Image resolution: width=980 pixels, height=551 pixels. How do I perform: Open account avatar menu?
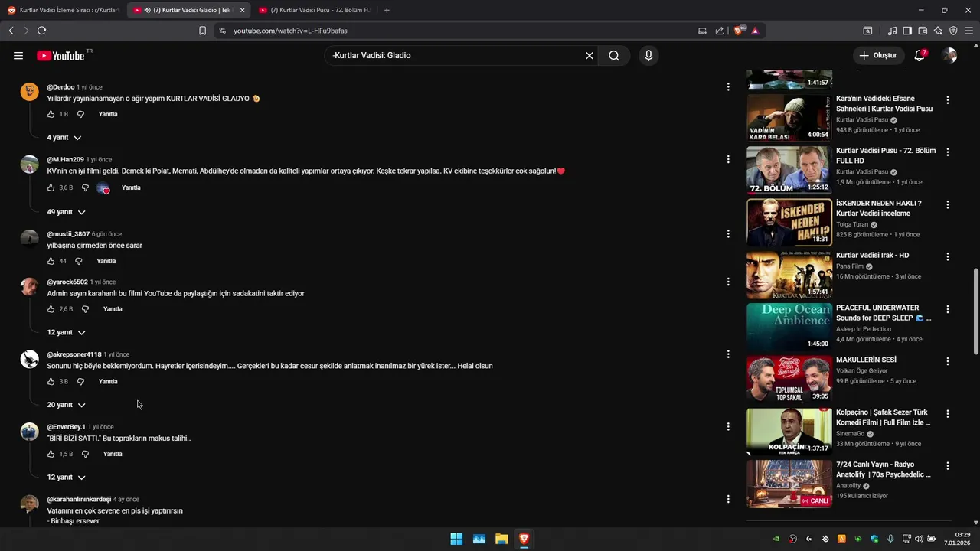(949, 55)
